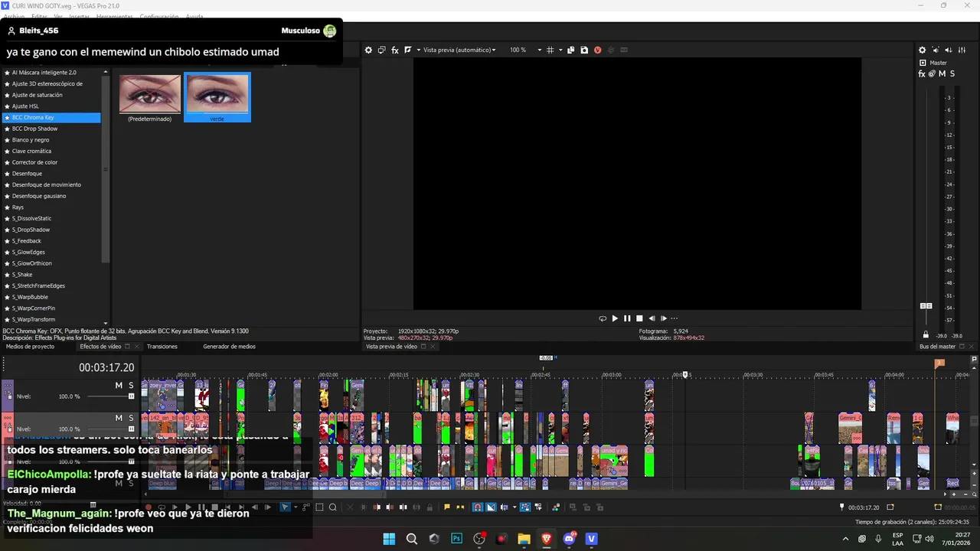Choose the (Predeterminado) preset thumbnail
Viewport: 980px width, 551px height.
(x=150, y=98)
